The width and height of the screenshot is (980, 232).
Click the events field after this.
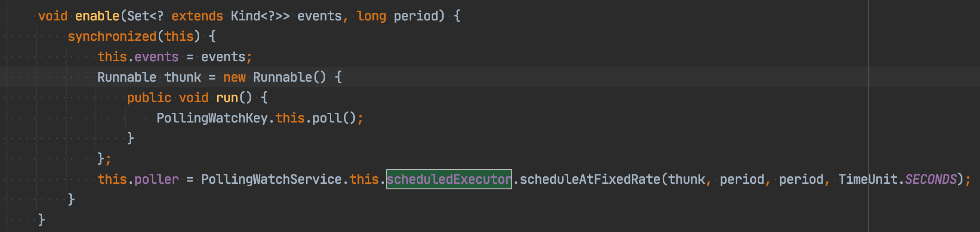157,57
